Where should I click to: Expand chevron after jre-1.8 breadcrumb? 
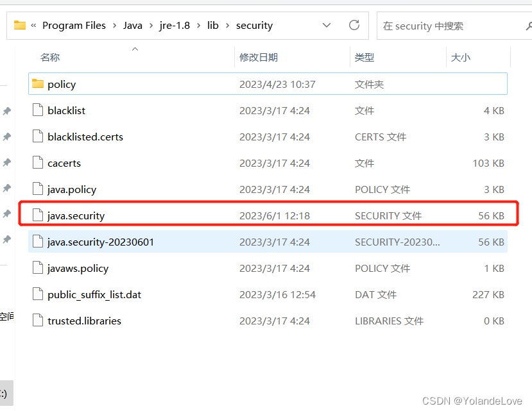pyautogui.click(x=198, y=26)
